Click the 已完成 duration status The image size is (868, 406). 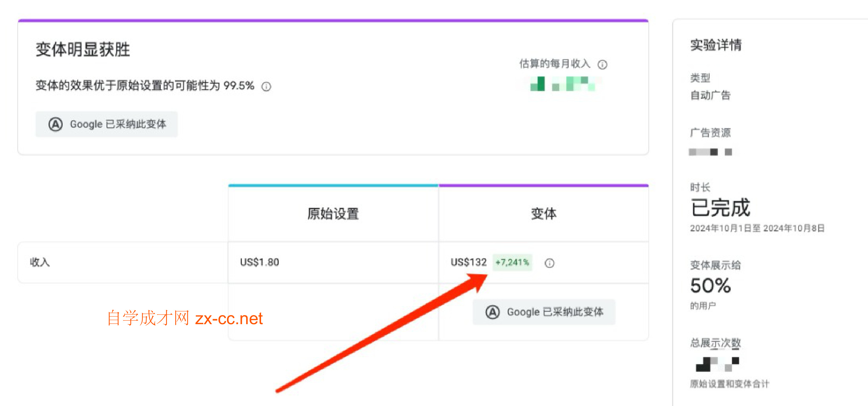click(x=720, y=207)
